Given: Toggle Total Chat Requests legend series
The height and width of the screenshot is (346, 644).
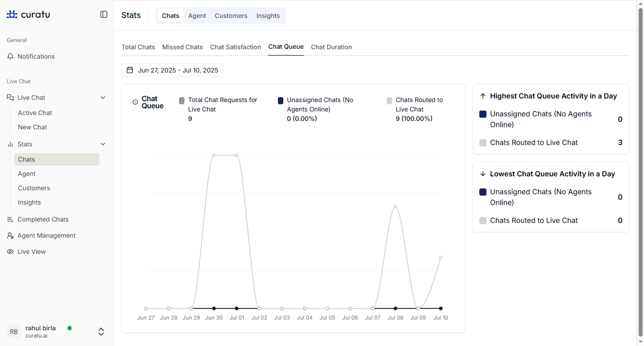Looking at the screenshot, I should click(x=182, y=100).
